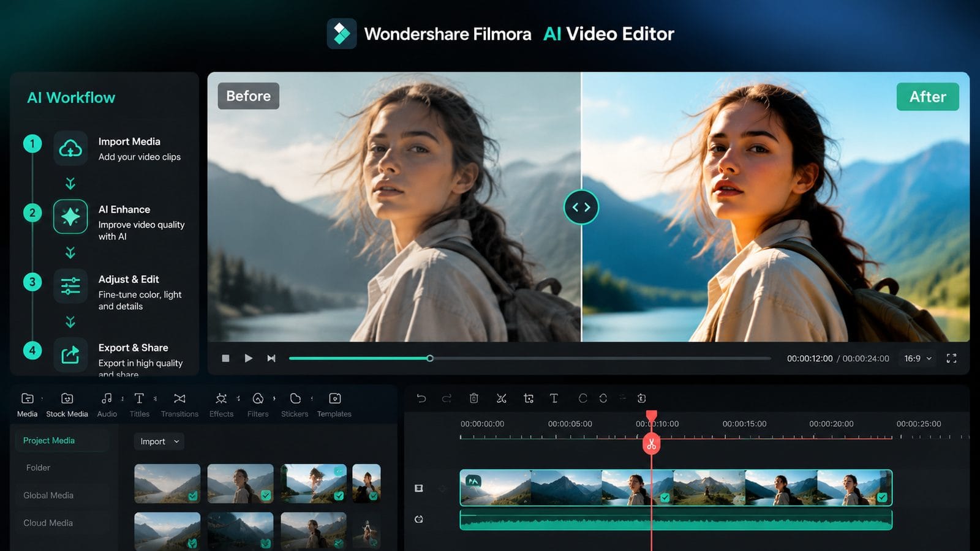
Task: Redo the timeline action
Action: pyautogui.click(x=447, y=398)
